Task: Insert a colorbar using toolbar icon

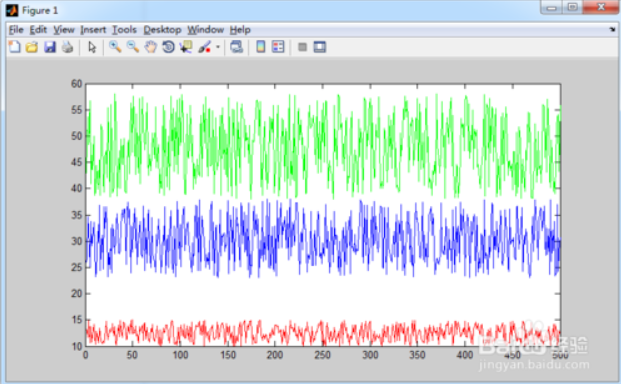Action: coord(261,47)
